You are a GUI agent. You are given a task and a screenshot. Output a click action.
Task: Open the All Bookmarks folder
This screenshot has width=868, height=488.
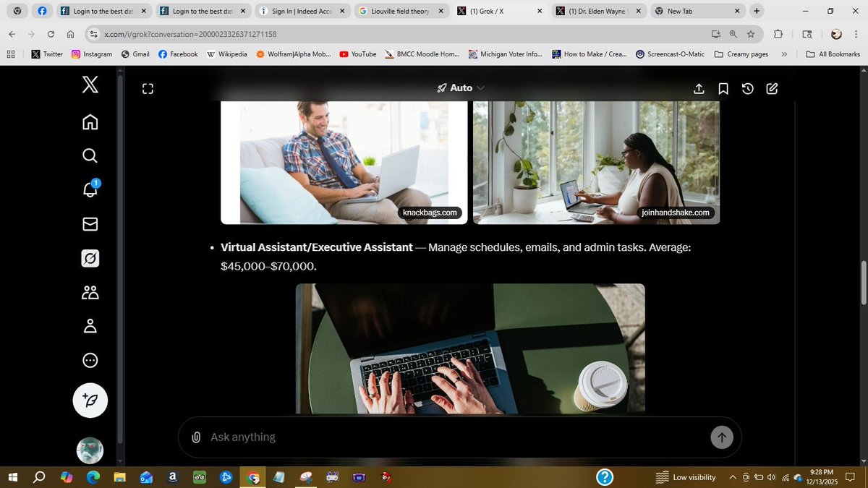(x=833, y=54)
